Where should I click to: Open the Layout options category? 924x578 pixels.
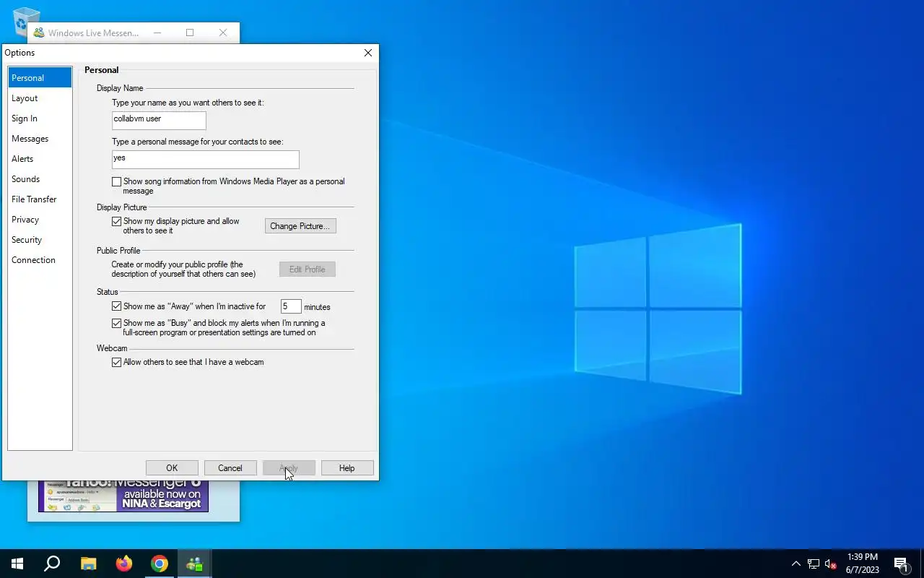pyautogui.click(x=40, y=98)
